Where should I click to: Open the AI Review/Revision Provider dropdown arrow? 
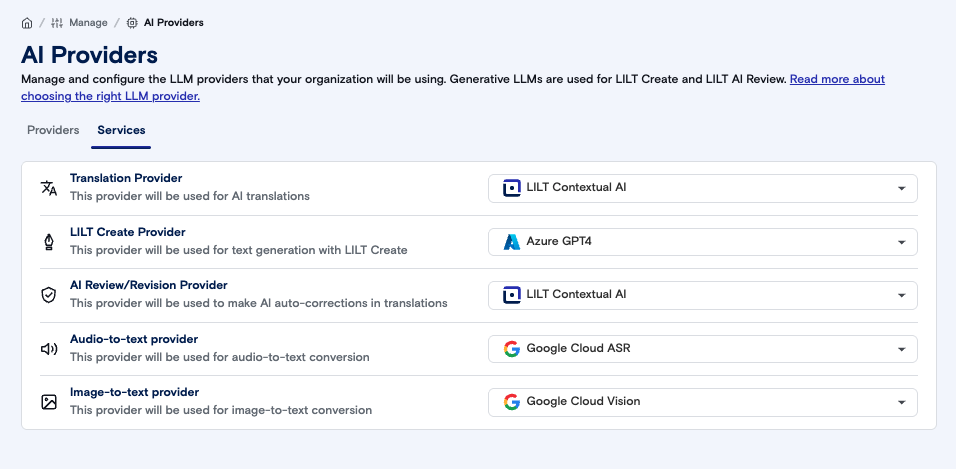pyautogui.click(x=901, y=295)
